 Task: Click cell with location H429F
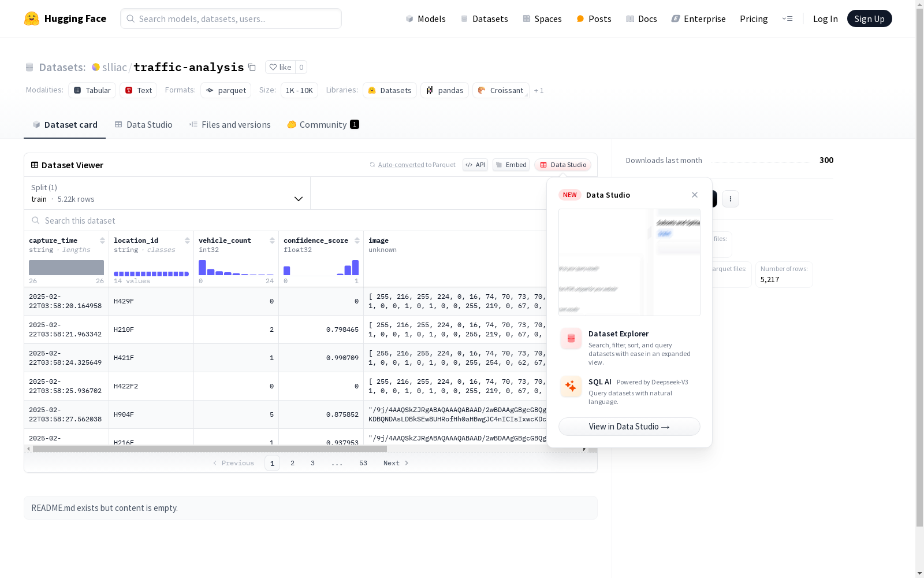pyautogui.click(x=151, y=301)
